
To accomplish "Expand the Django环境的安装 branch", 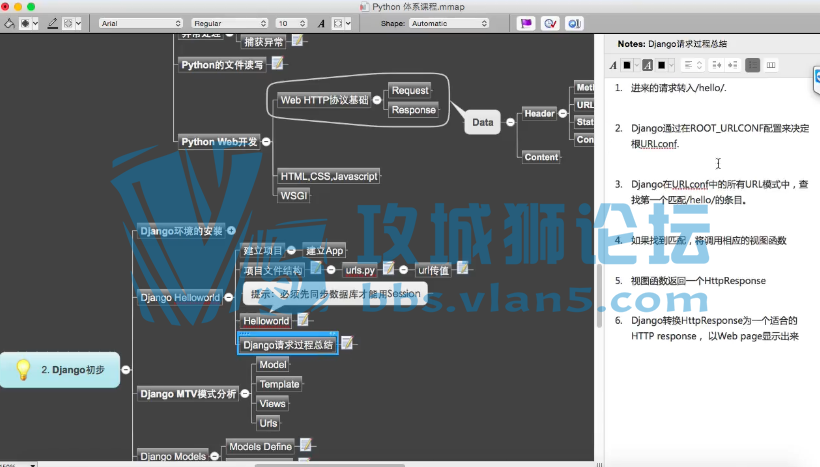I will click(x=231, y=231).
